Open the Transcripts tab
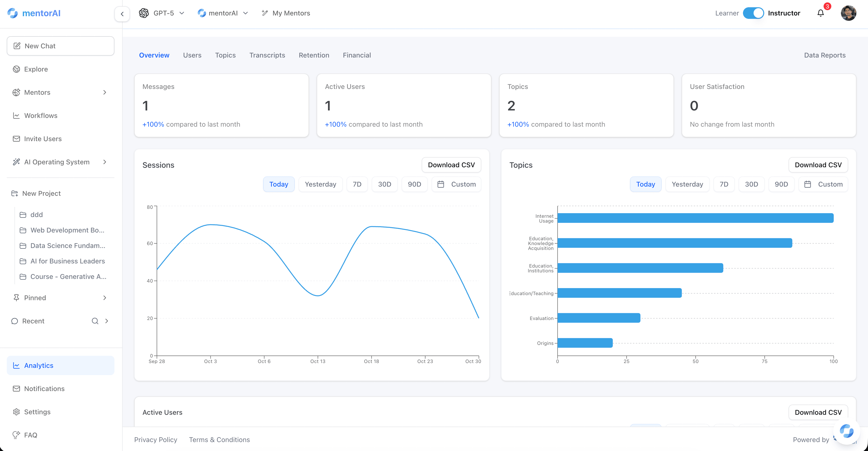Viewport: 868px width, 451px height. coord(267,55)
